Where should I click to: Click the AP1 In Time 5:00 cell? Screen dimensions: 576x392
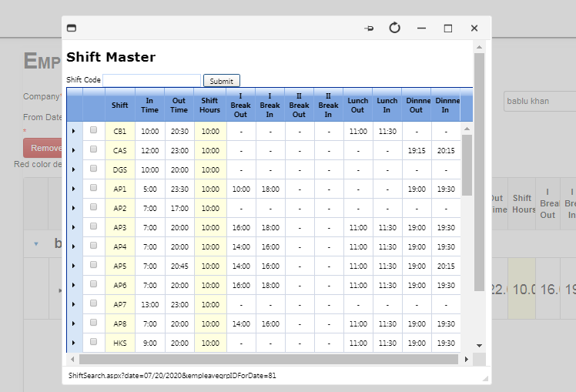[x=150, y=189]
